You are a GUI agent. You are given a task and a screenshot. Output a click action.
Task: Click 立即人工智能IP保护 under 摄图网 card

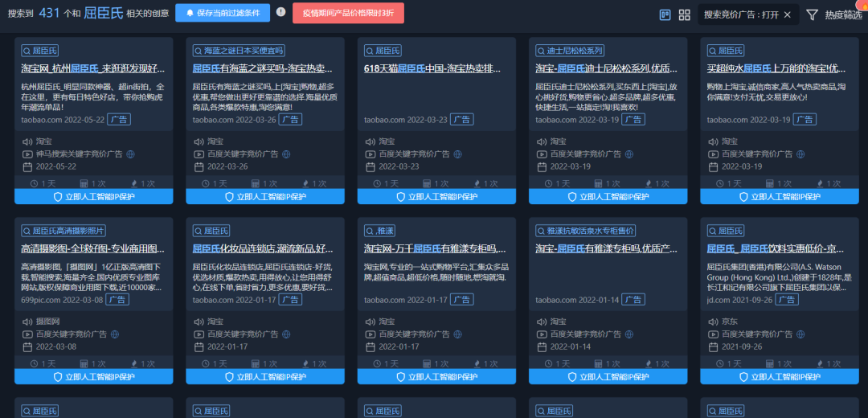pyautogui.click(x=93, y=376)
